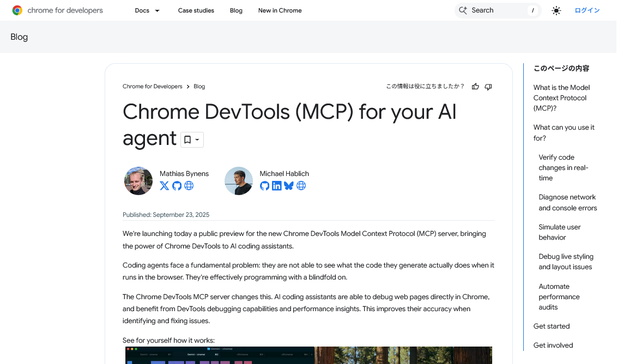This screenshot has height=364, width=617.
Task: Click the Chrome for Developers breadcrumb link
Action: pyautogui.click(x=152, y=87)
